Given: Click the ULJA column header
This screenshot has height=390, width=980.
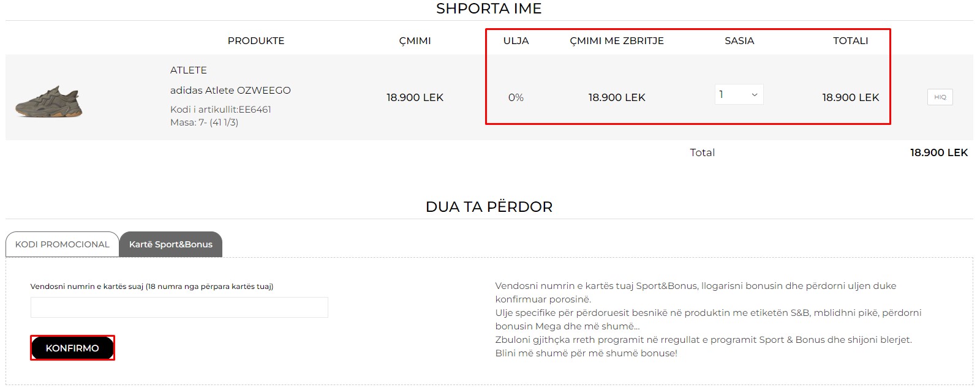Looking at the screenshot, I should (x=516, y=40).
